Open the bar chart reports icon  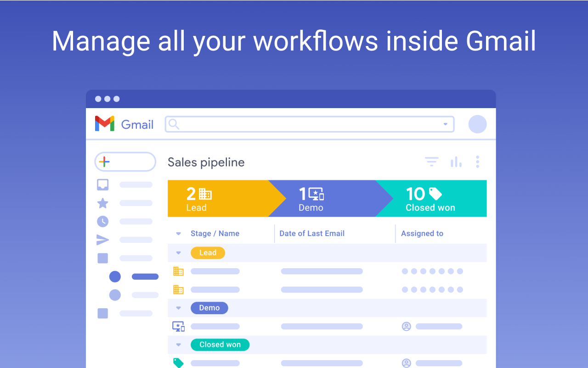[x=456, y=162]
